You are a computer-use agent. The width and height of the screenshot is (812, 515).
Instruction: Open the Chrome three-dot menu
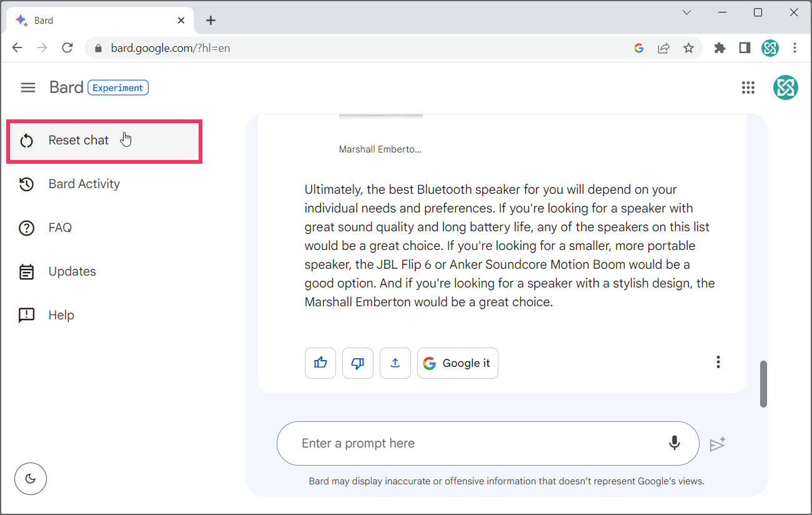coord(795,48)
